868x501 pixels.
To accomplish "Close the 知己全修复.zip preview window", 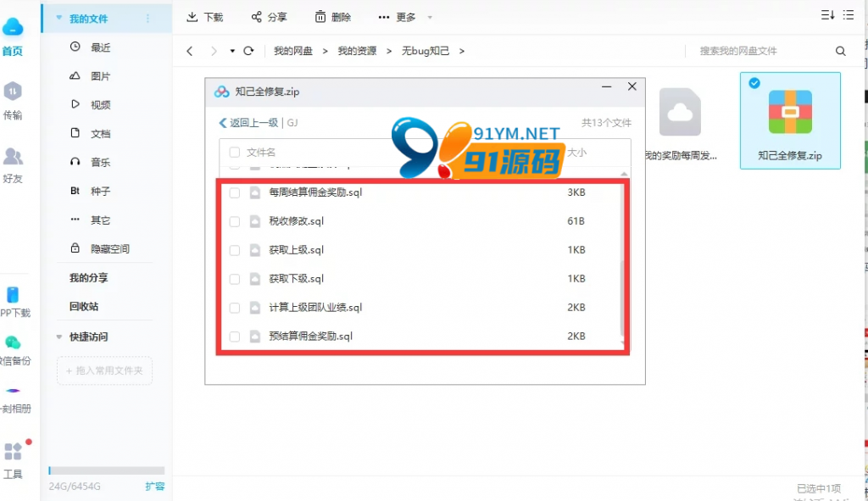I will [x=632, y=86].
